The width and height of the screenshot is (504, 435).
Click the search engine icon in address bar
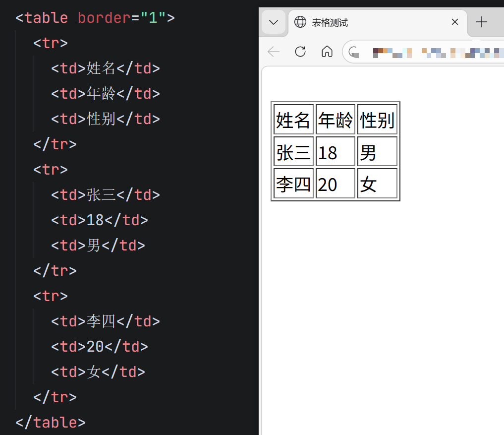point(354,52)
